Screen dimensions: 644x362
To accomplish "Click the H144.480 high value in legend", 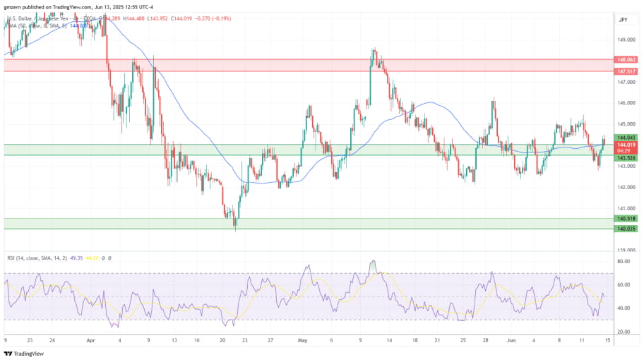I will [134, 18].
